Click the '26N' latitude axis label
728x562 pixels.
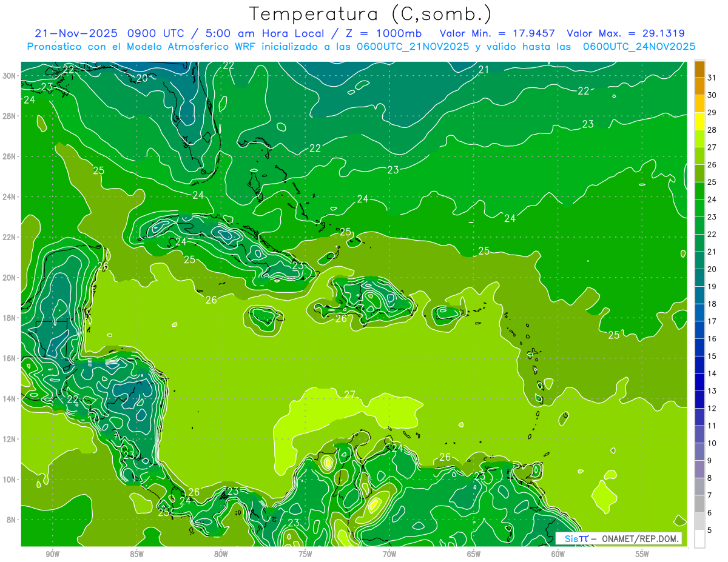[x=9, y=156]
